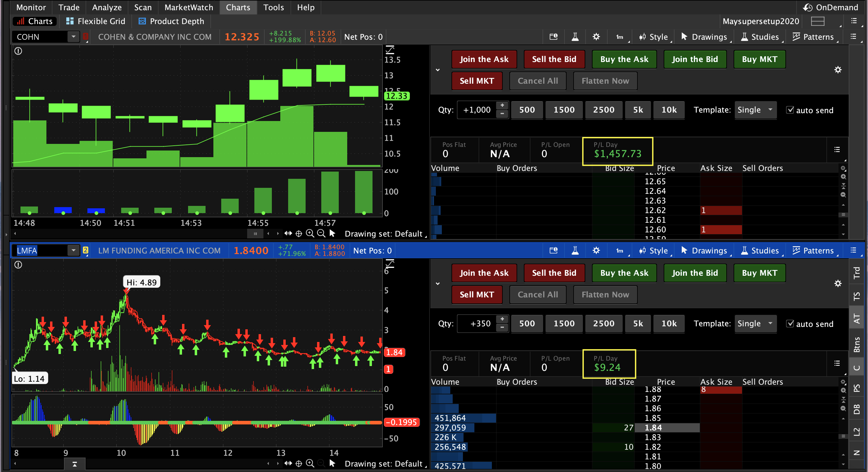Click the share chart icon in LMFA toolbar
Screen dimensions: 868x472
pyautogui.click(x=553, y=250)
